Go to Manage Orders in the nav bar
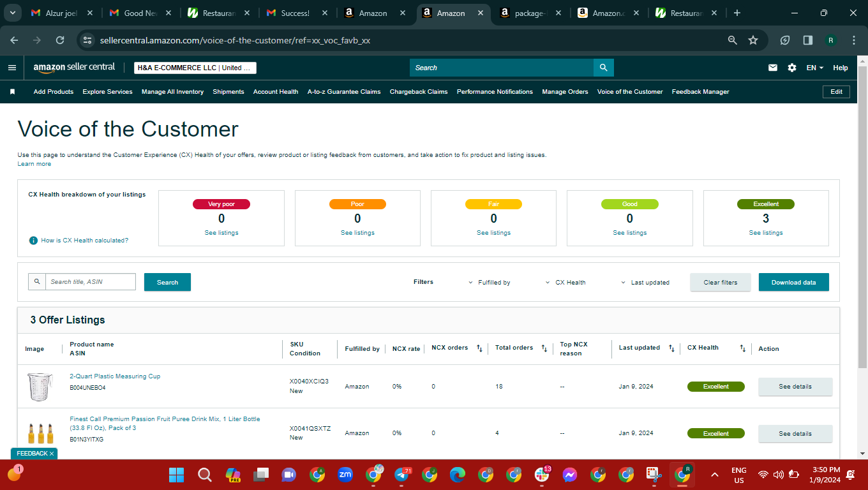The width and height of the screenshot is (868, 490). coord(565,92)
